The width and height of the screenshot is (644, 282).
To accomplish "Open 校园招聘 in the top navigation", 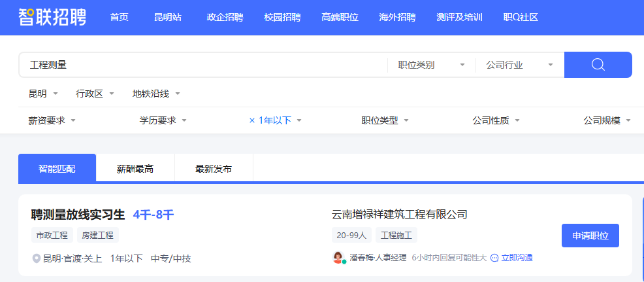I will coord(282,17).
